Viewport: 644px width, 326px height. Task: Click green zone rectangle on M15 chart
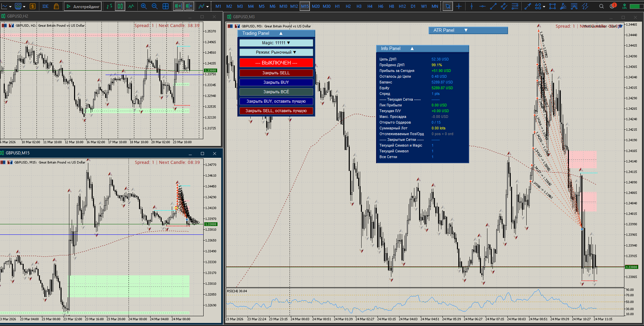[129, 286]
